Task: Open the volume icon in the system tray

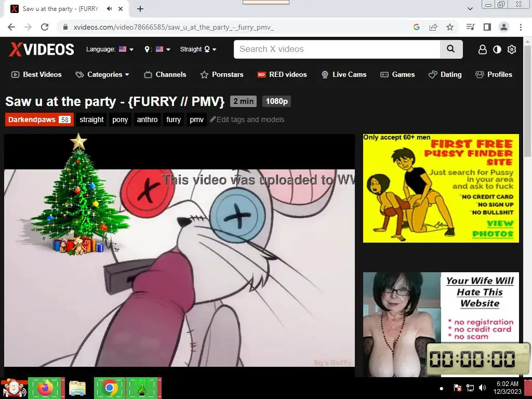Action: click(x=482, y=388)
